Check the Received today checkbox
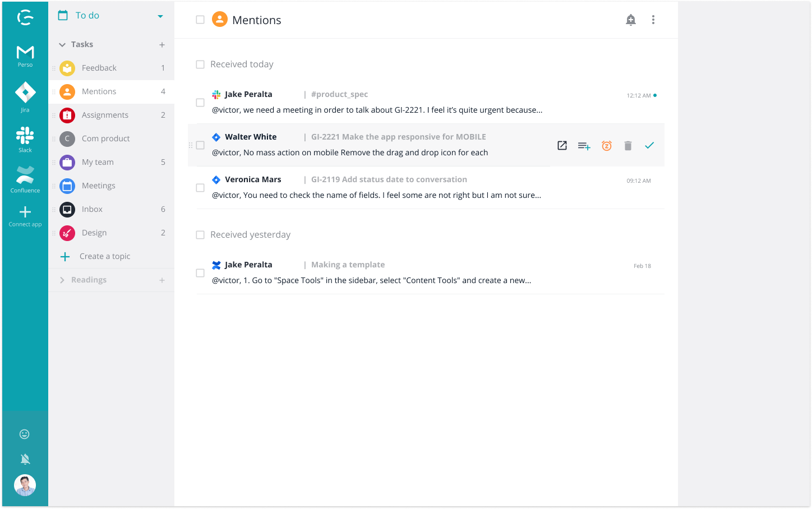The width and height of the screenshot is (812, 509). pyautogui.click(x=200, y=64)
